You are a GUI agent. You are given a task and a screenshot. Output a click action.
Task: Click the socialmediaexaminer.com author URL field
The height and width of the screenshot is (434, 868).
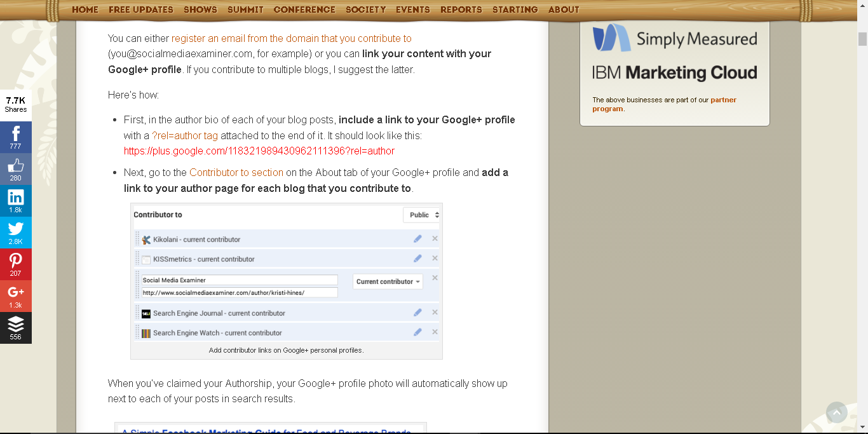240,292
